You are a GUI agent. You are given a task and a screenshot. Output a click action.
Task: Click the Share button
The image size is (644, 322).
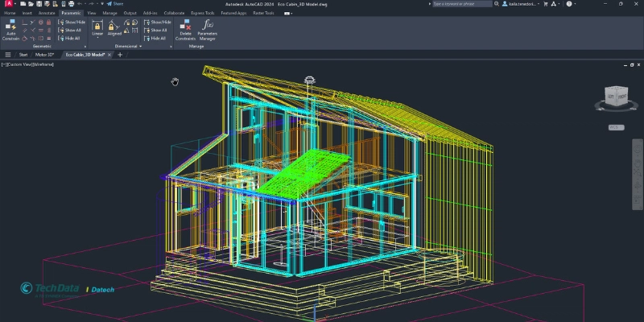114,4
